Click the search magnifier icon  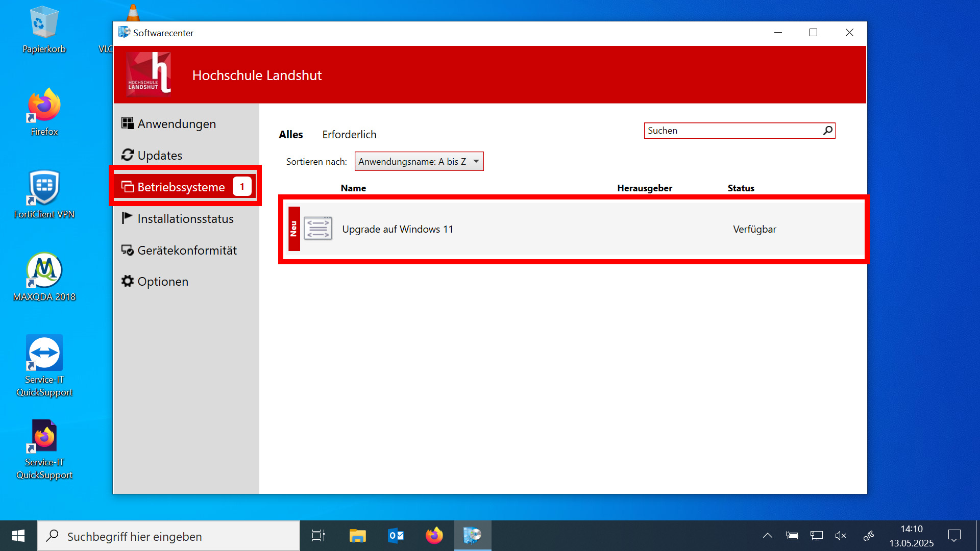pyautogui.click(x=827, y=131)
